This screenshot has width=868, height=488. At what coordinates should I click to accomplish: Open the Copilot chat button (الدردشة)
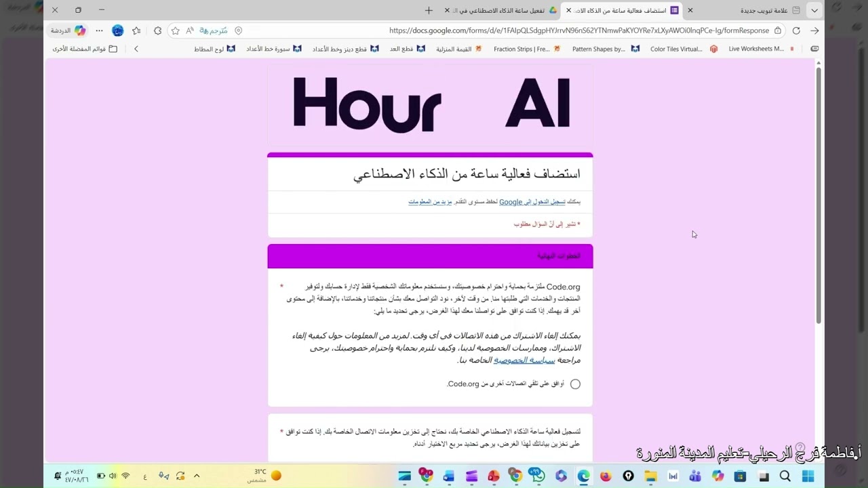click(x=69, y=30)
